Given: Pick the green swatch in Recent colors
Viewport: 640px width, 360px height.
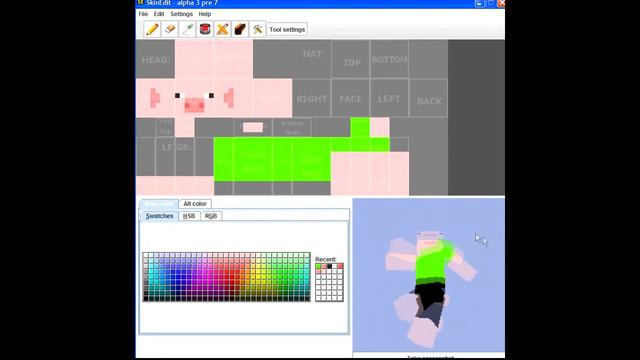Looking at the screenshot, I should (318, 266).
